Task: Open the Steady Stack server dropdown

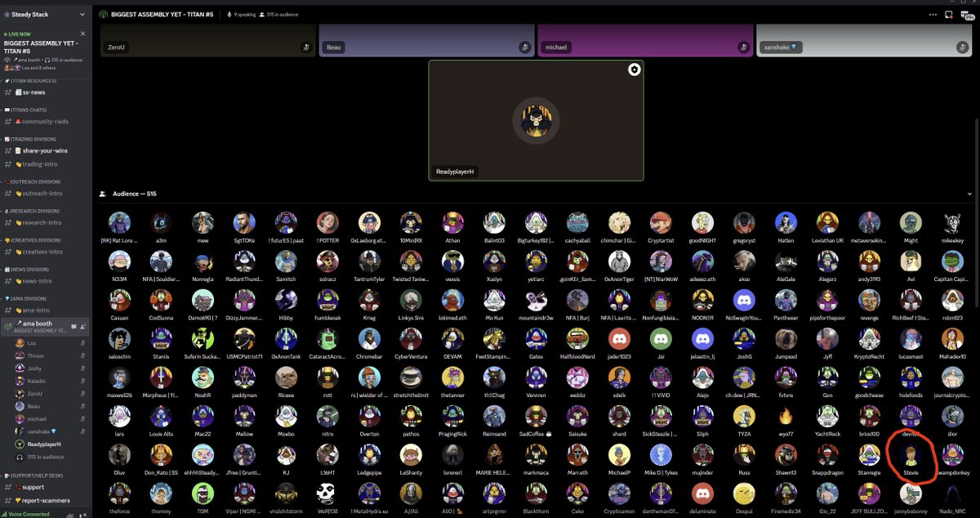Action: [82, 15]
